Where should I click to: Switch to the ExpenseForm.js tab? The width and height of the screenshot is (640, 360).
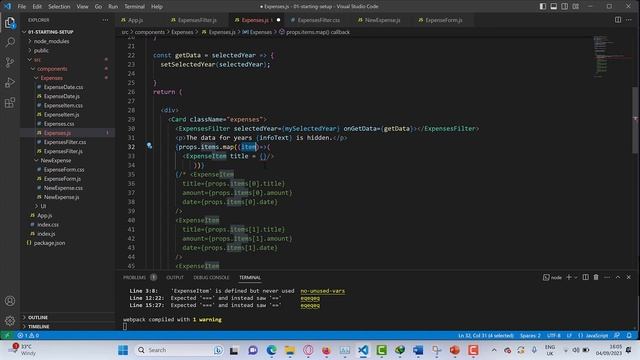(444, 20)
